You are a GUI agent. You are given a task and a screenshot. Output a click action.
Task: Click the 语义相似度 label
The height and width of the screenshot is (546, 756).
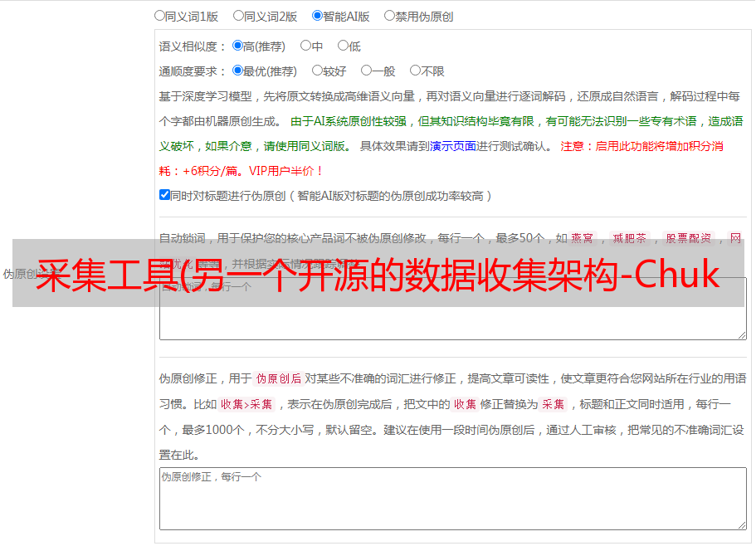(x=193, y=46)
